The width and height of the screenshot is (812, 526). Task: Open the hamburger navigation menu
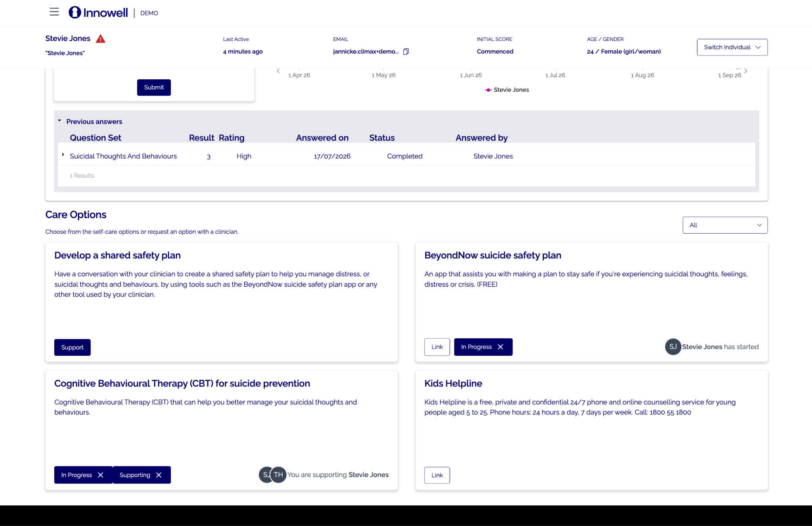[x=54, y=12]
